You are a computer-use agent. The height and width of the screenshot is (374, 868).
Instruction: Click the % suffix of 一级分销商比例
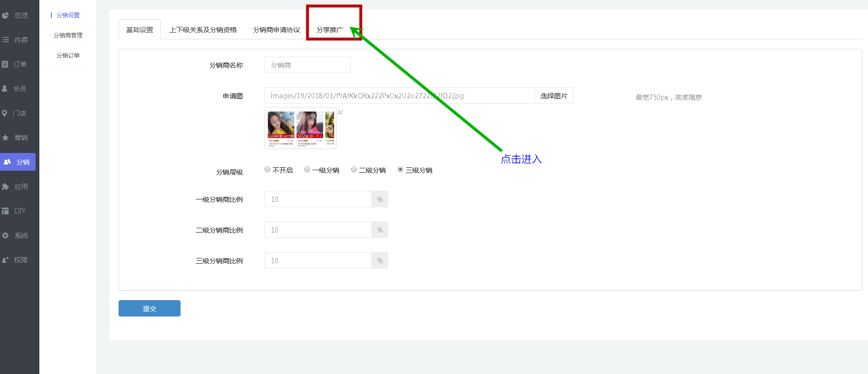point(380,199)
